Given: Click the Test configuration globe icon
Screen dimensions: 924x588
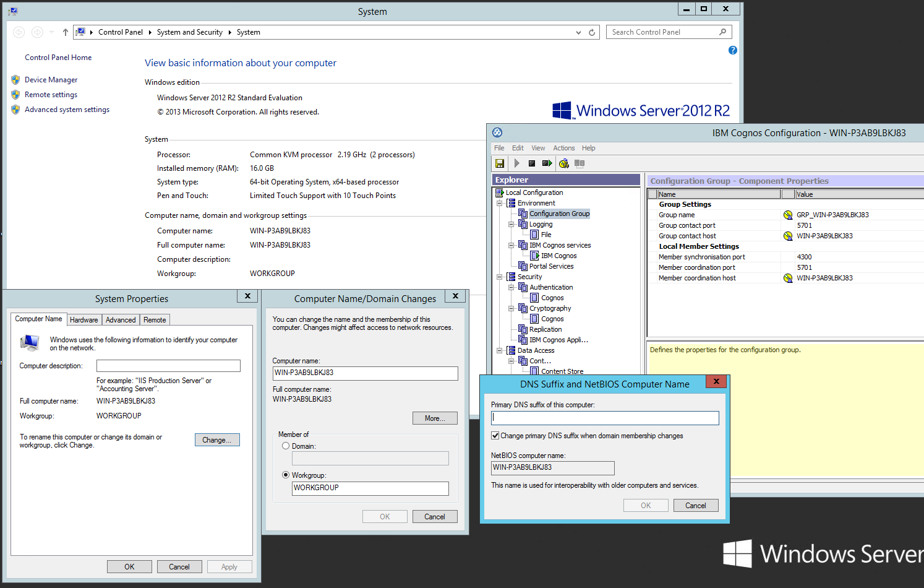Looking at the screenshot, I should 564,163.
